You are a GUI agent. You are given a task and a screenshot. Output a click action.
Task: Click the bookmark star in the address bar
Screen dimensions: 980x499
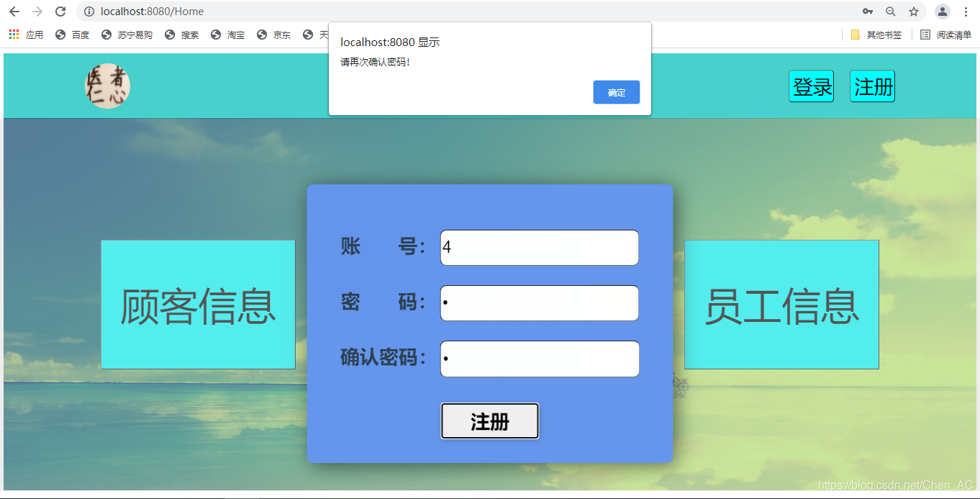pos(914,12)
